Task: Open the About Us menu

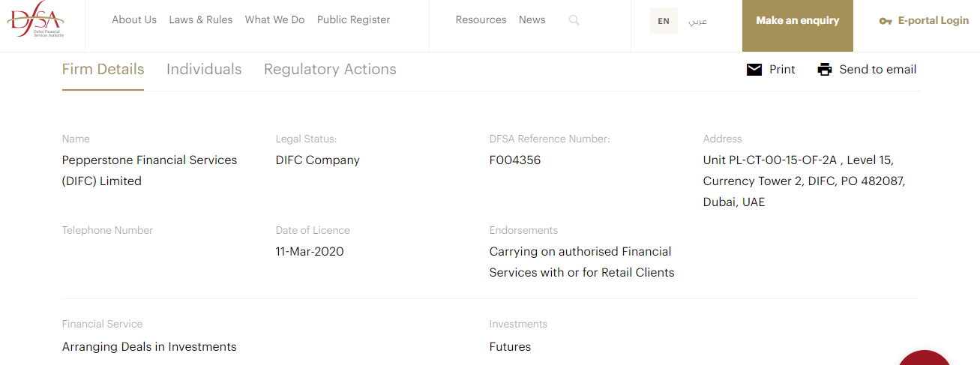Action: tap(134, 20)
